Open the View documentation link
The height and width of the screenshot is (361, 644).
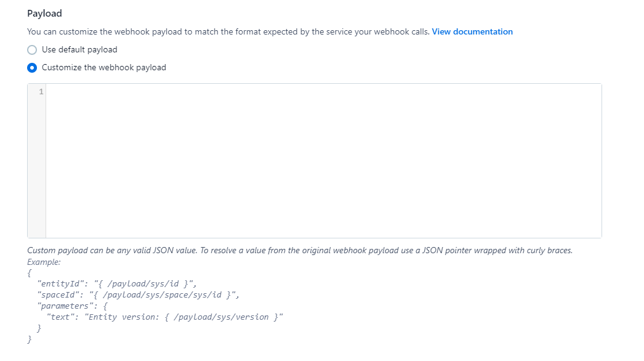pos(472,31)
